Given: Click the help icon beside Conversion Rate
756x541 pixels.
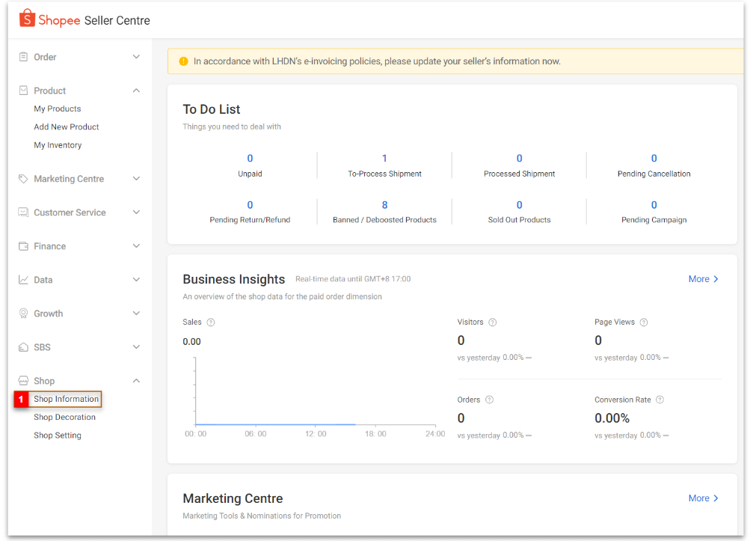Looking at the screenshot, I should pos(660,400).
